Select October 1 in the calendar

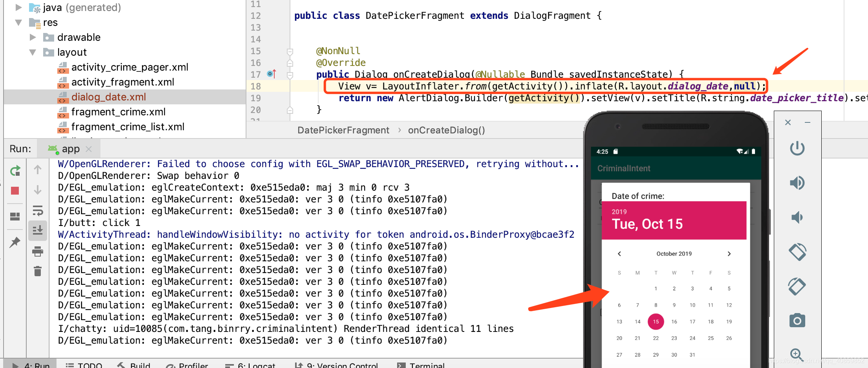[x=656, y=288]
